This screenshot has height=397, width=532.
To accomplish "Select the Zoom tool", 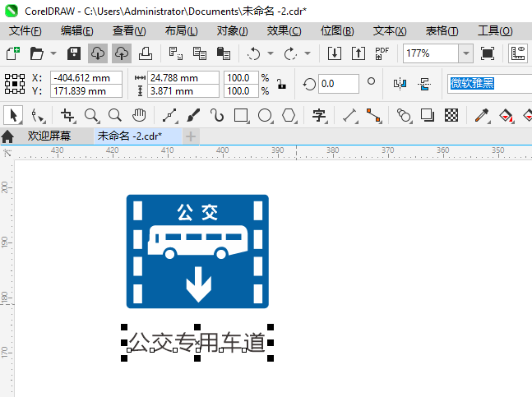I will pyautogui.click(x=91, y=116).
